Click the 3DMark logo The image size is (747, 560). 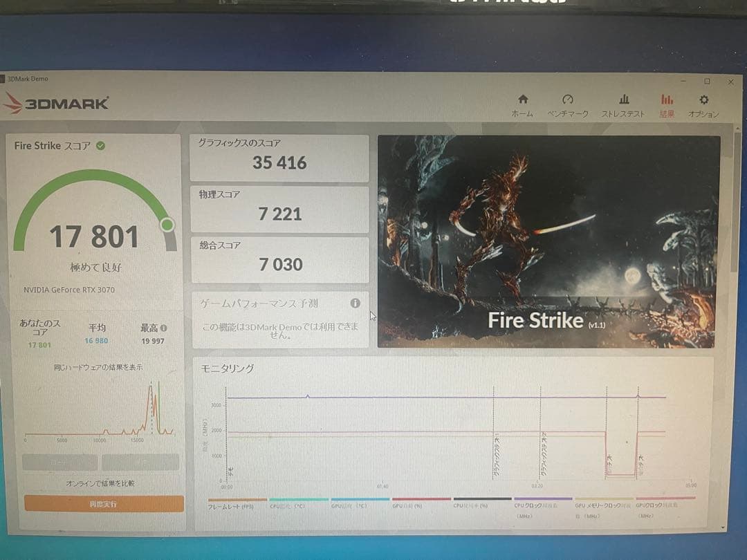[x=56, y=103]
